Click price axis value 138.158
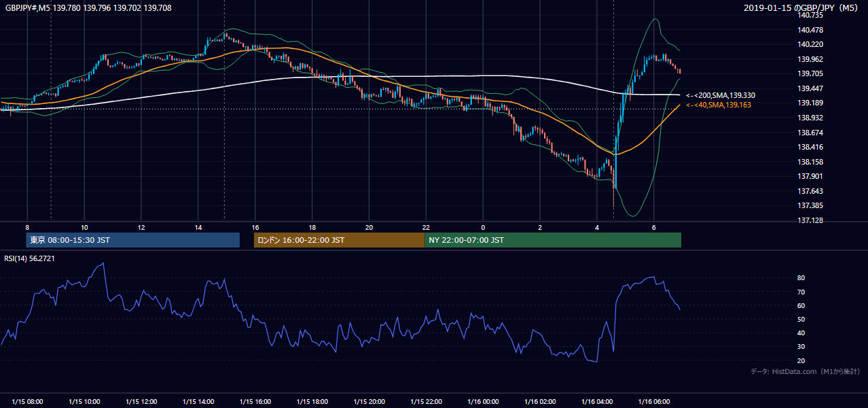 811,162
